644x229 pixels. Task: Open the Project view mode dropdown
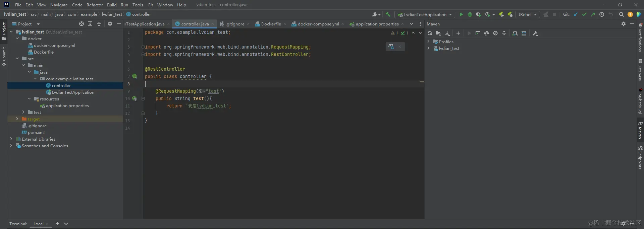(25, 24)
